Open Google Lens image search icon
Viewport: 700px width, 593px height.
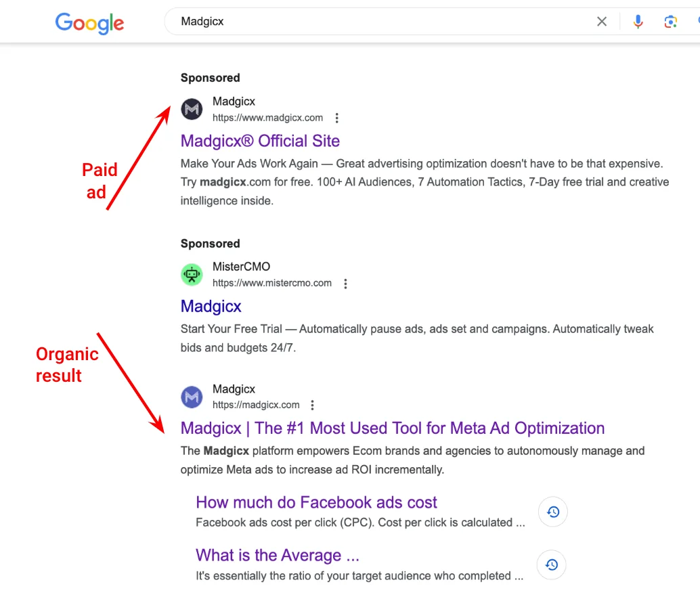(670, 22)
